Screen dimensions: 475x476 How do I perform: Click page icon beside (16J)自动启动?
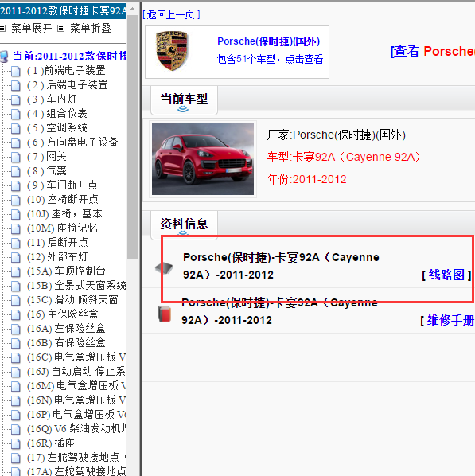click(15, 372)
